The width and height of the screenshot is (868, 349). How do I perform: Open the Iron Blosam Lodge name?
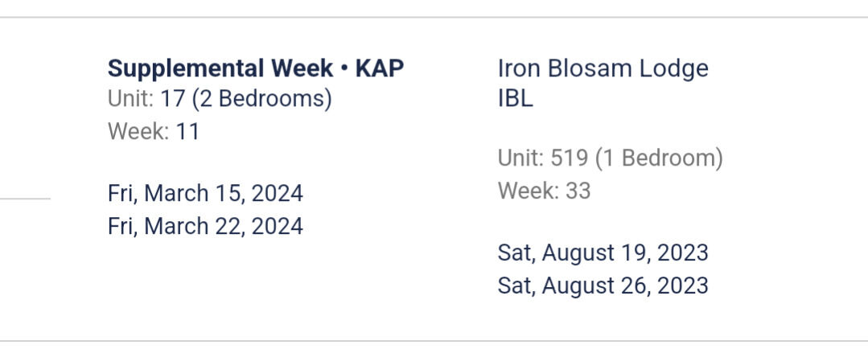pos(603,68)
